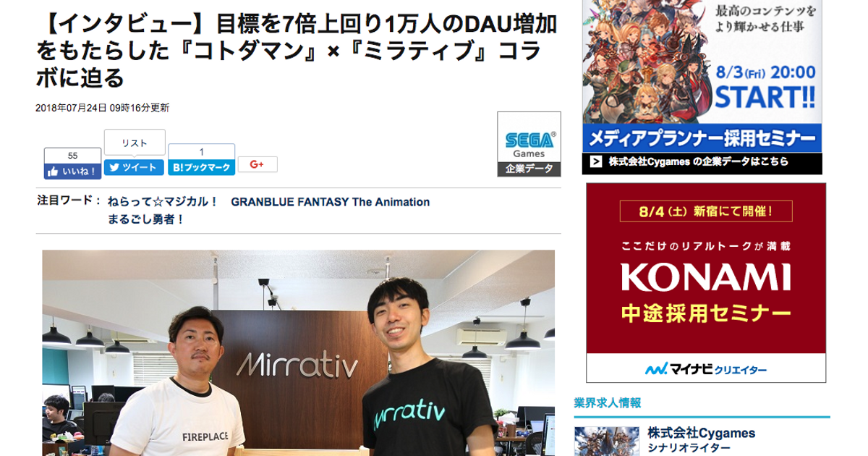This screenshot has width=868, height=456.
Task: Open the ねらって☆マジカル！ keyword link
Action: pyautogui.click(x=163, y=202)
